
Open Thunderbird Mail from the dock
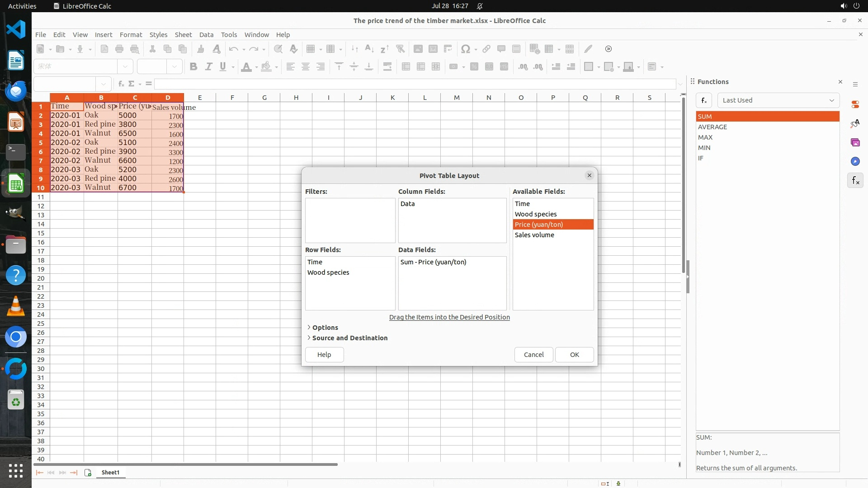(16, 91)
